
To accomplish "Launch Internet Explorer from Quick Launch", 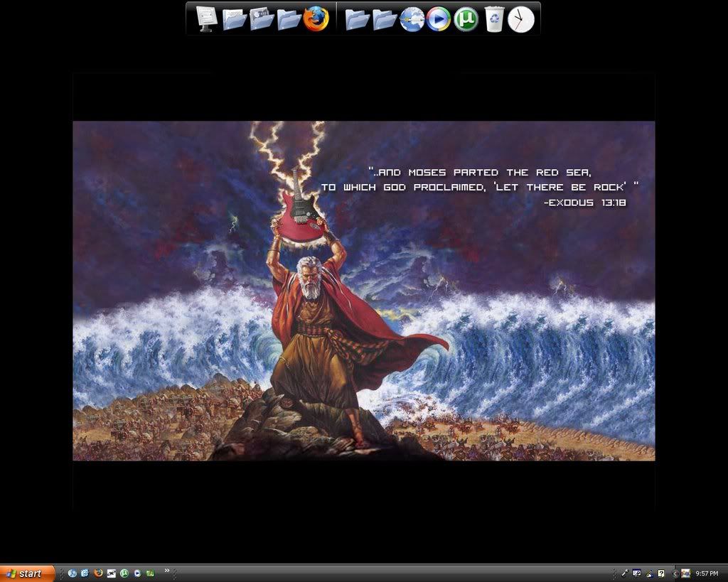I will point(85,573).
